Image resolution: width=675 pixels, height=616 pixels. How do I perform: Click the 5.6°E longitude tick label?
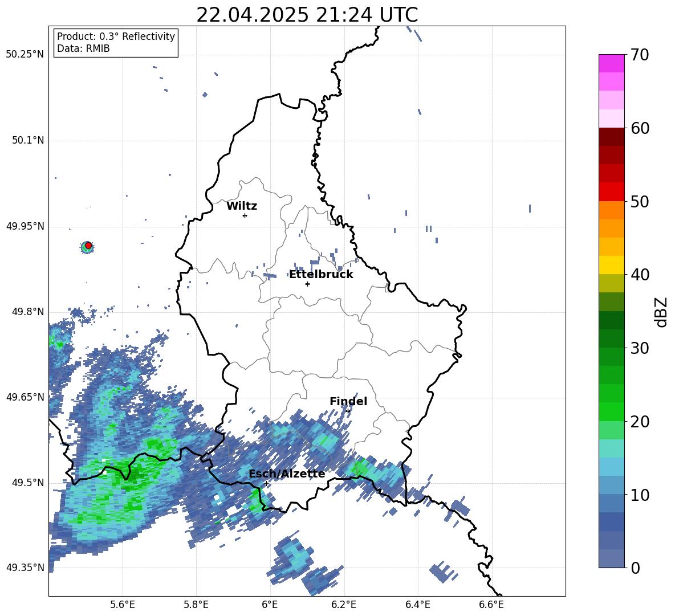click(123, 605)
